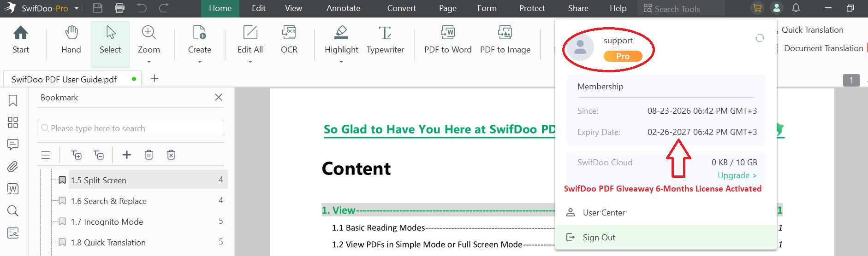Viewport: 868px width, 256px height.
Task: Expand all bookmarks icon
Action: [77, 155]
